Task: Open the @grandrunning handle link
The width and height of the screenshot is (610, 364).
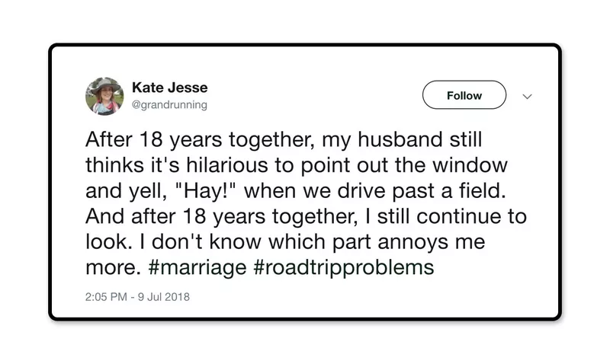Action: 169,105
